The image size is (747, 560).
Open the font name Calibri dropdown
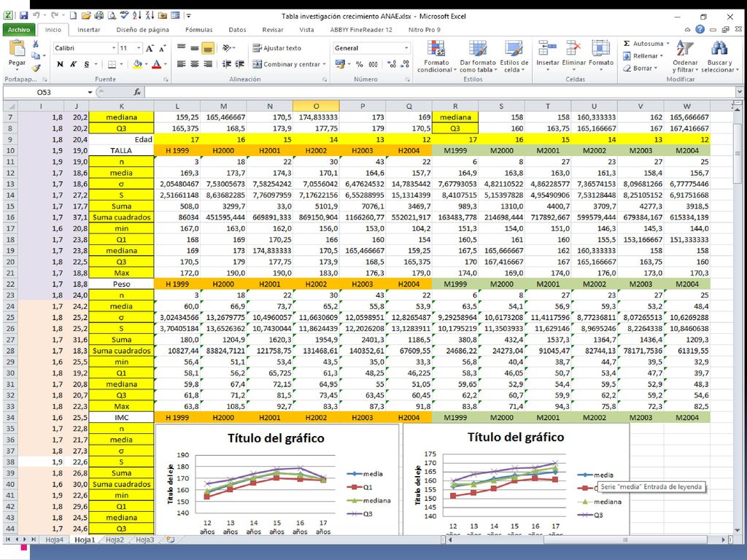point(113,47)
